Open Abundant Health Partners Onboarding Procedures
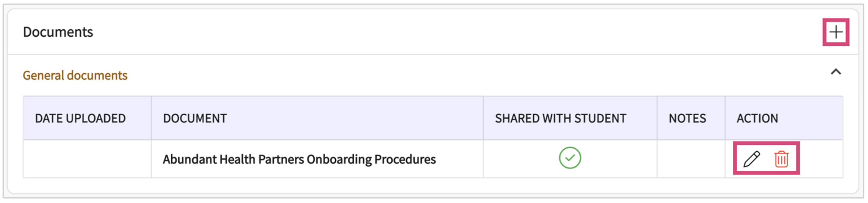This screenshot has width=868, height=203. tap(299, 159)
